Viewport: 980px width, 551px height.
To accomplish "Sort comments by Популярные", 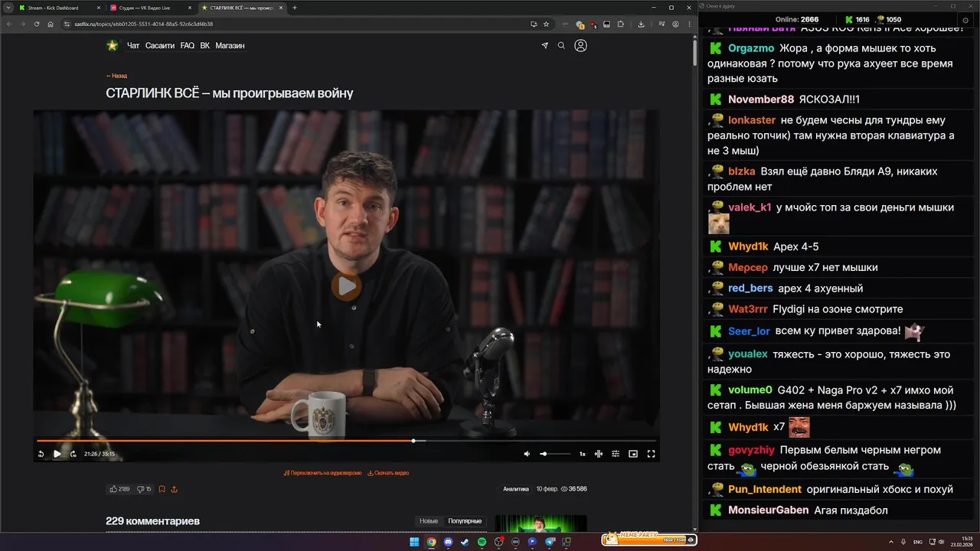I will coord(465,521).
